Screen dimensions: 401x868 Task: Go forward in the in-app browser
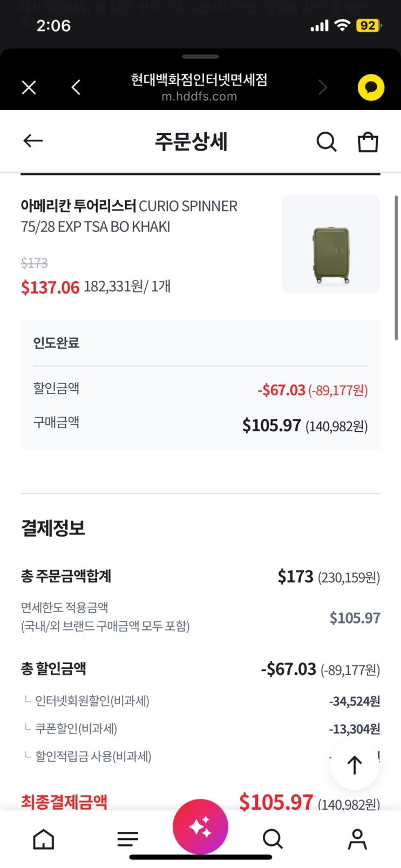(x=323, y=87)
